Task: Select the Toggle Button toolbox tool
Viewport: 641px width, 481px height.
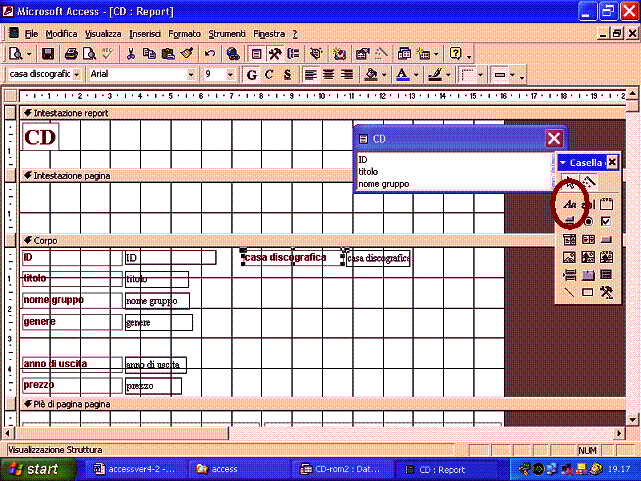Action: point(569,221)
